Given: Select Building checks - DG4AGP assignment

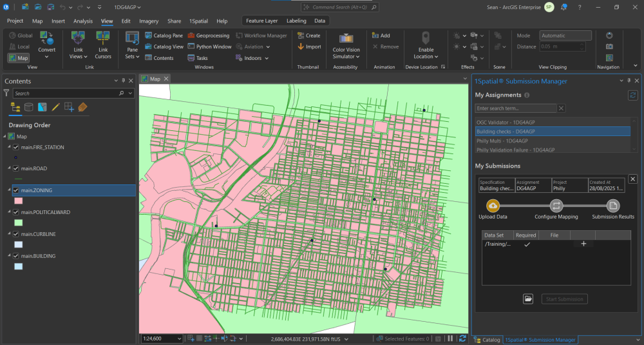Looking at the screenshot, I should (553, 132).
